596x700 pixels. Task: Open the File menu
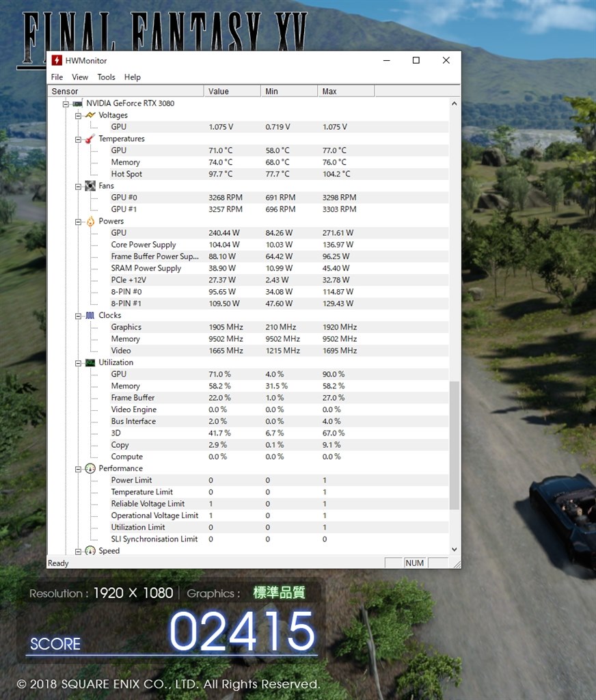click(x=57, y=77)
